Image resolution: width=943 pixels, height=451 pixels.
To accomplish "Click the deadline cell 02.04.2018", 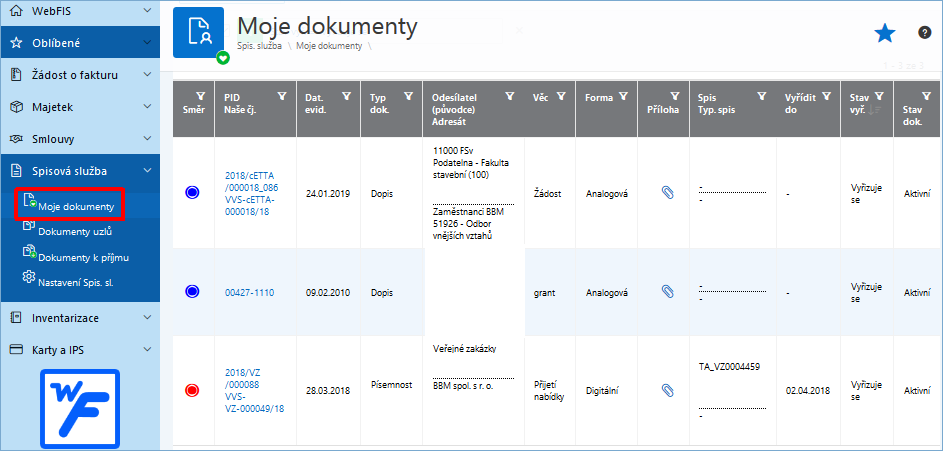I will (808, 391).
